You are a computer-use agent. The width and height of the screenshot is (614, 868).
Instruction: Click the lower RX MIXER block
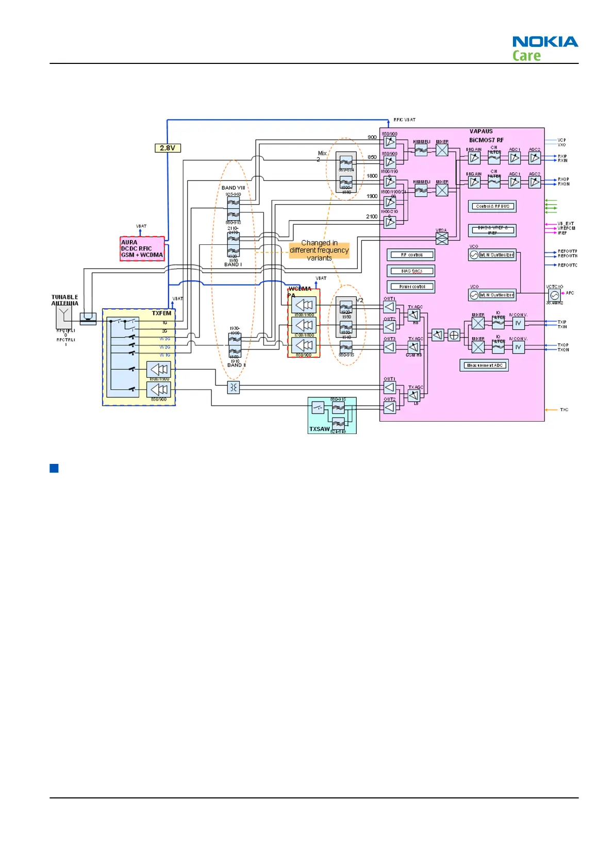pos(442,190)
